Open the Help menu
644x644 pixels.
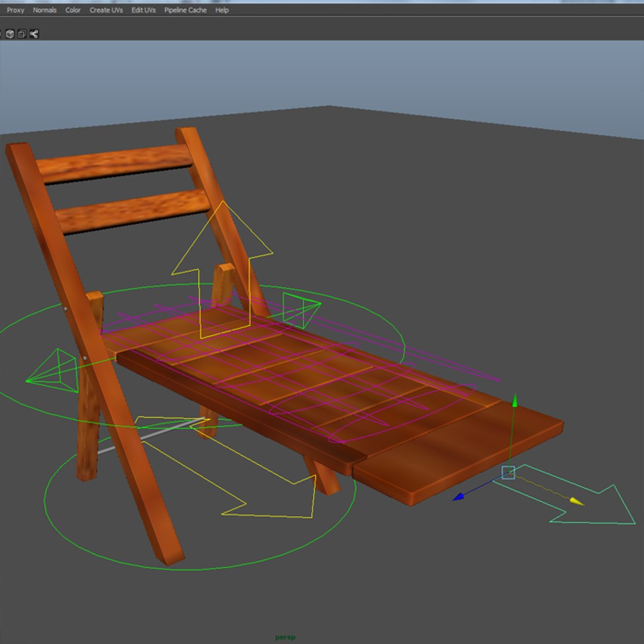(222, 10)
